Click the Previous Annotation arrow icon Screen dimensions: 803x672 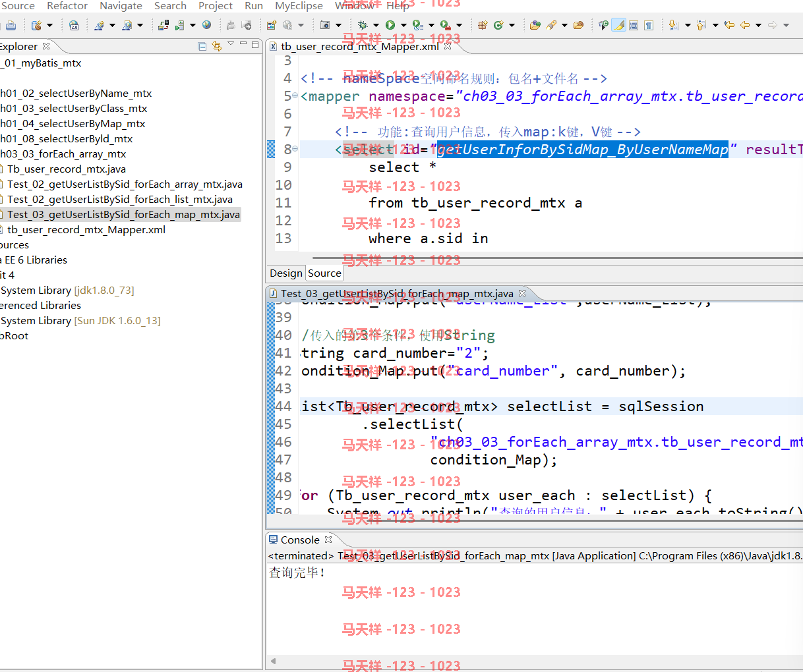point(701,25)
